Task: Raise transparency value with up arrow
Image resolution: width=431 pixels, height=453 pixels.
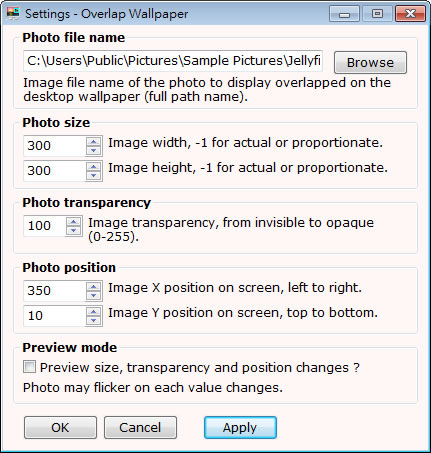Action: pyautogui.click(x=74, y=221)
